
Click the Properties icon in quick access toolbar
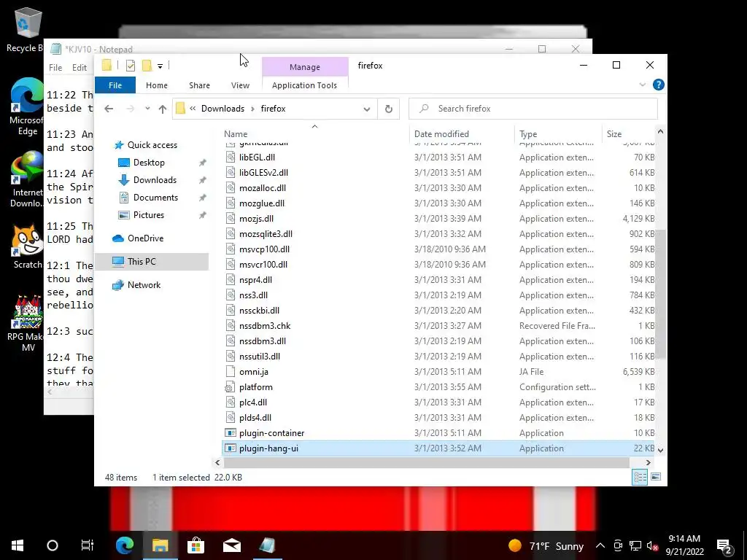130,66
